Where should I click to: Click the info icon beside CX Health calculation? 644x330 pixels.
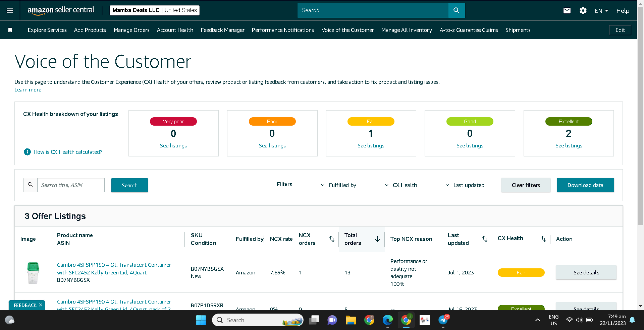[27, 152]
